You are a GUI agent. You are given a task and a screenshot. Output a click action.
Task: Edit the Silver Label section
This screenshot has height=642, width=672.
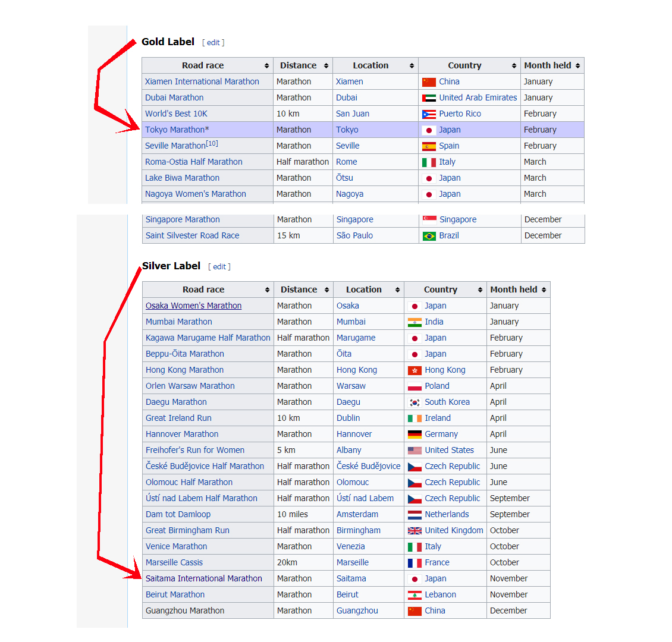(219, 267)
